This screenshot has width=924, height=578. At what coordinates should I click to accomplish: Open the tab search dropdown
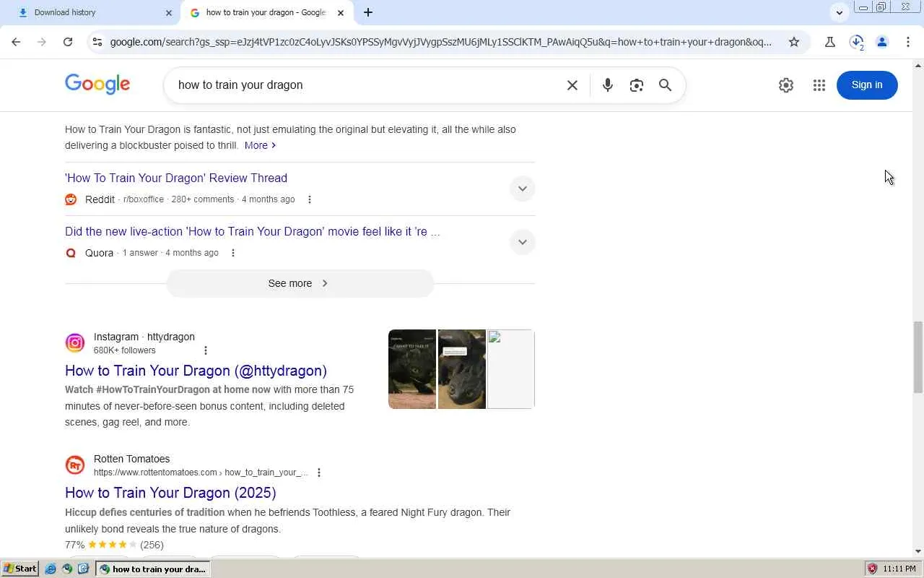(x=839, y=12)
